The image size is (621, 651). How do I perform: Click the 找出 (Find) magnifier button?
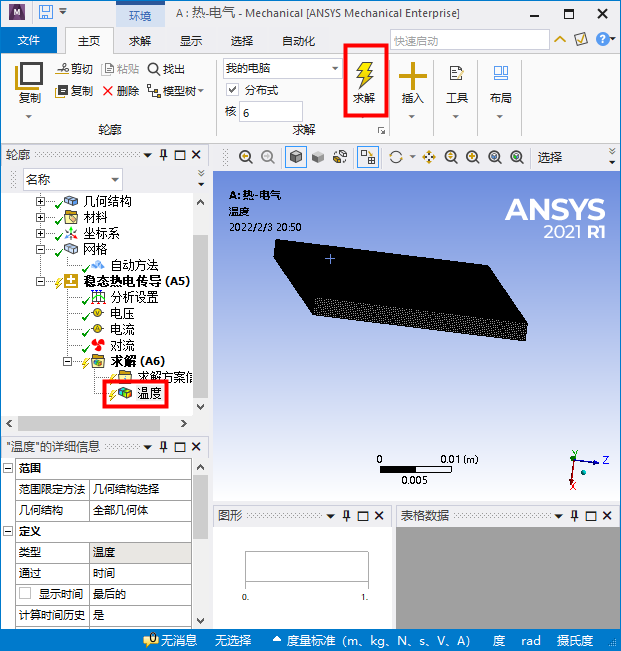(166, 69)
